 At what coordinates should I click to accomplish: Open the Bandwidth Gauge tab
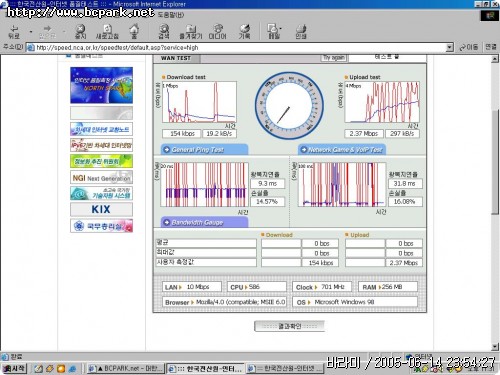pos(204,222)
